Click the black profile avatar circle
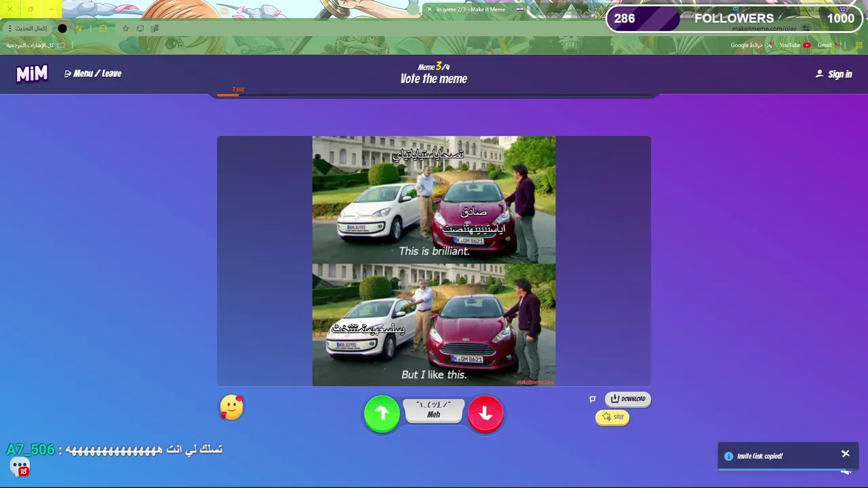Image resolution: width=868 pixels, height=488 pixels. point(62,28)
